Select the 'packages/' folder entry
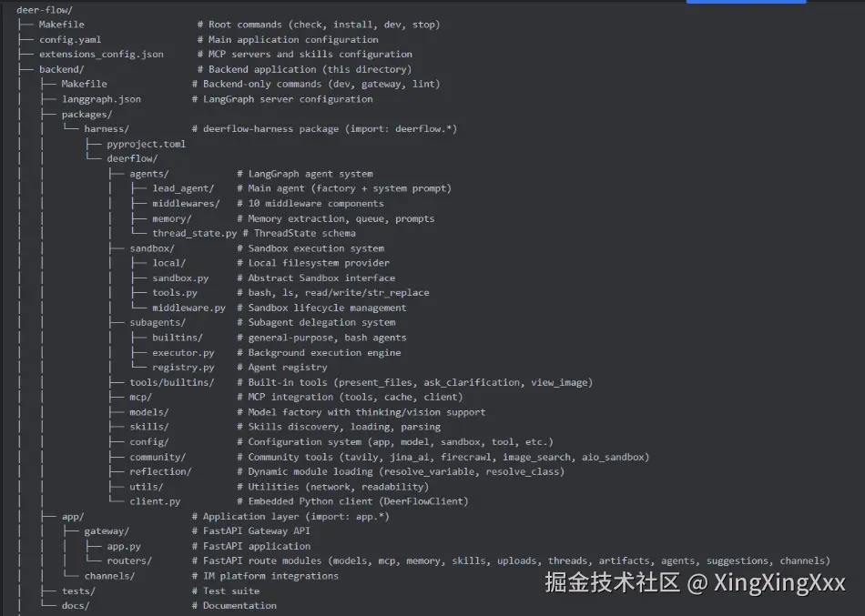The height and width of the screenshot is (616, 865). coord(86,114)
